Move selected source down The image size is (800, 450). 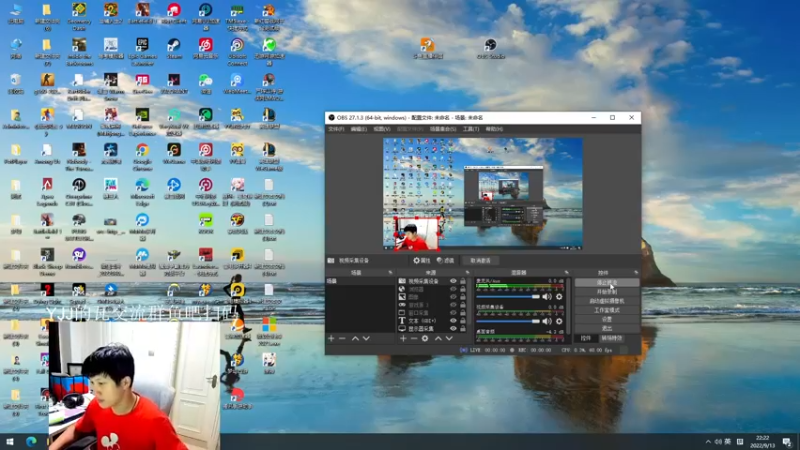click(x=449, y=338)
